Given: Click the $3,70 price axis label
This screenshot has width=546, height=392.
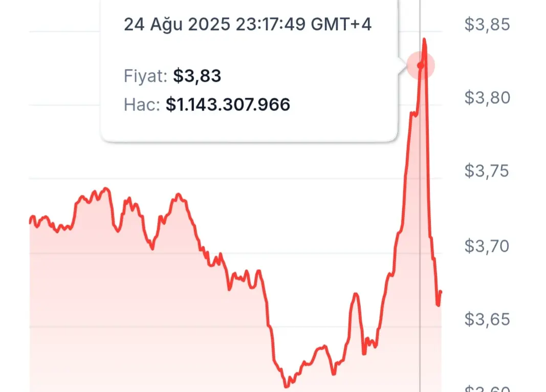Looking at the screenshot, I should (x=487, y=246).
